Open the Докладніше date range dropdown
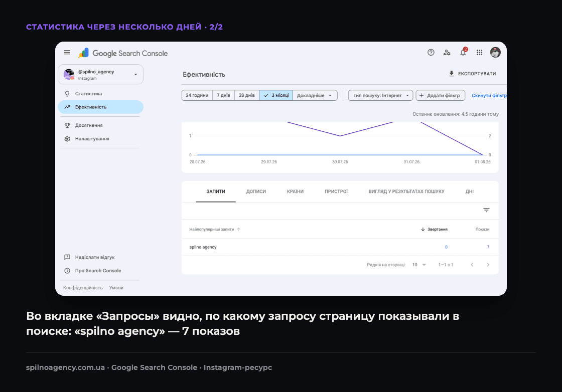The height and width of the screenshot is (392, 562). point(315,95)
